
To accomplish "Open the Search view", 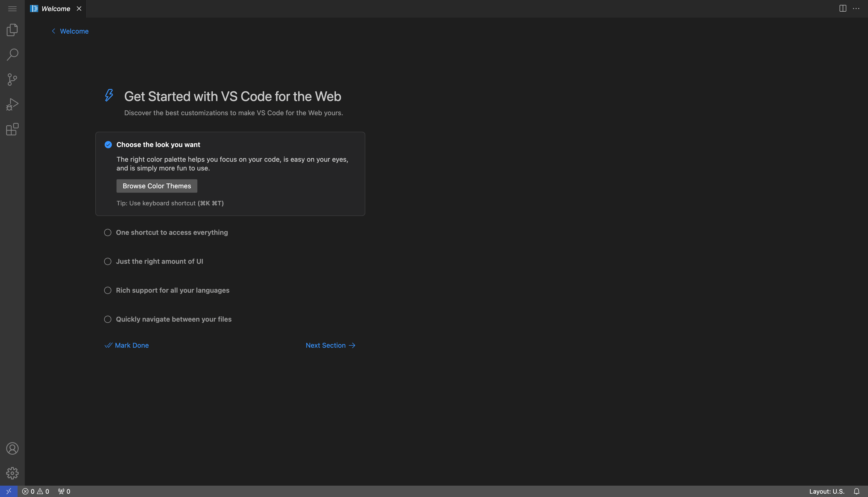I will [x=12, y=55].
